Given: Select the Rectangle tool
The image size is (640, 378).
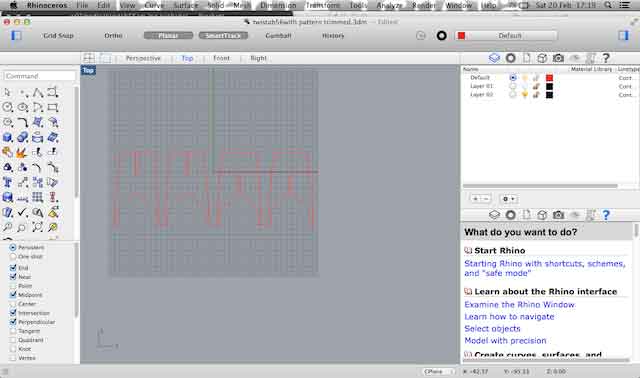Looking at the screenshot, I should pos(53,107).
